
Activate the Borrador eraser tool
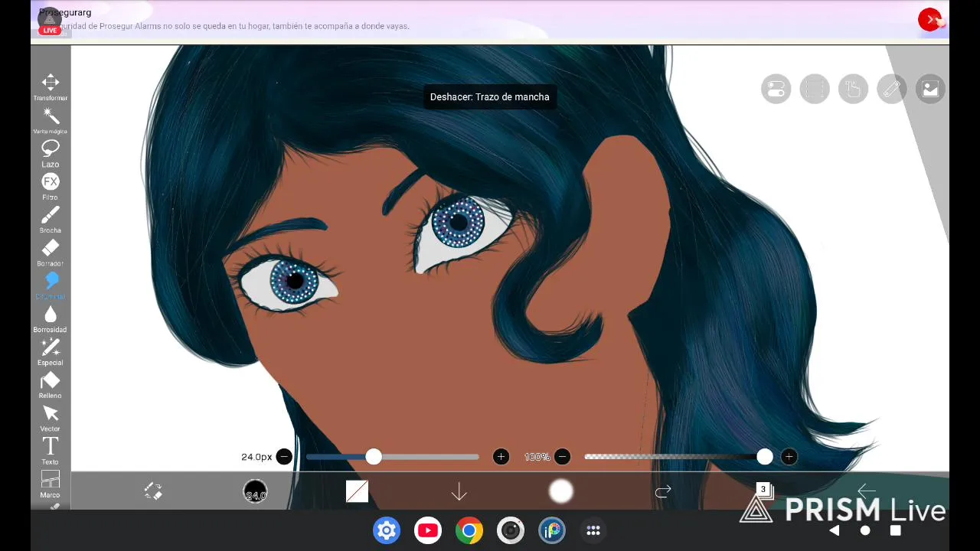pos(51,253)
